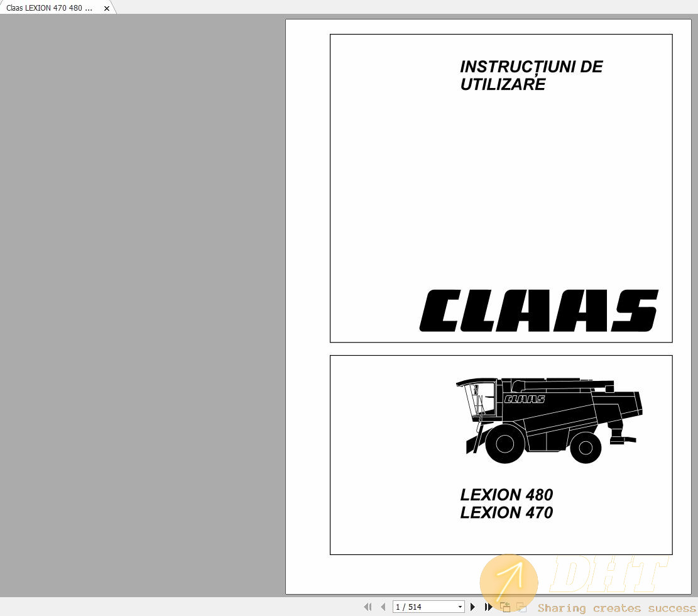This screenshot has height=616, width=698.
Task: Go to the first page of the document
Action: (368, 607)
